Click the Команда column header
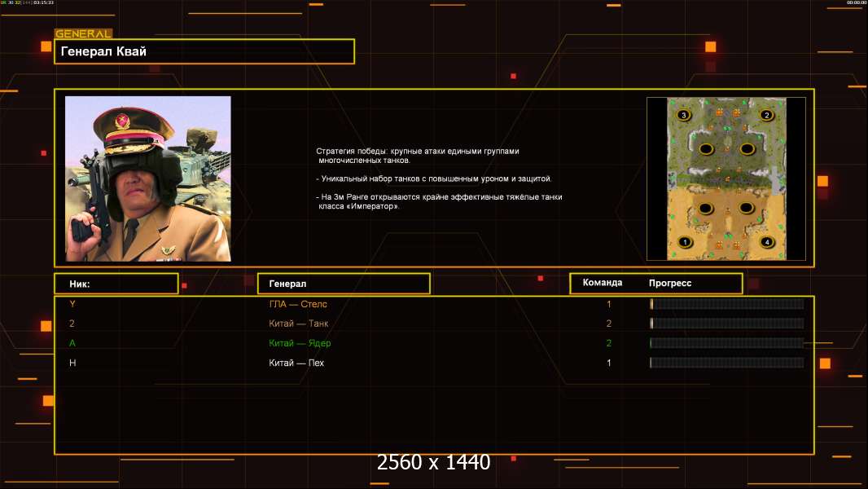 point(603,283)
